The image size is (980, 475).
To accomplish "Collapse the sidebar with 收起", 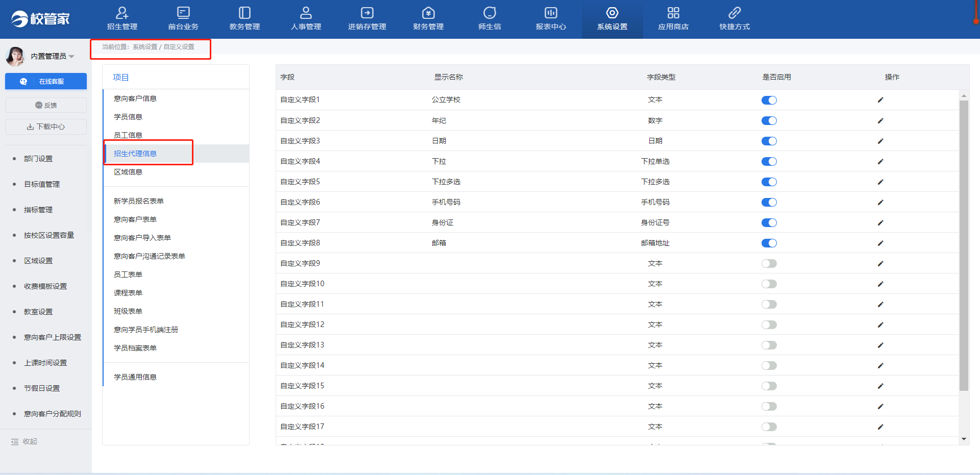I will (x=24, y=442).
